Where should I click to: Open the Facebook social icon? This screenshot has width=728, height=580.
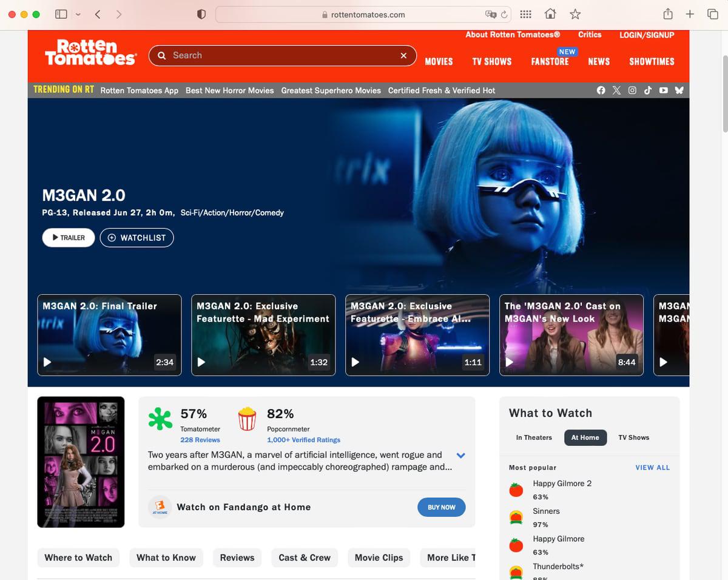point(601,90)
